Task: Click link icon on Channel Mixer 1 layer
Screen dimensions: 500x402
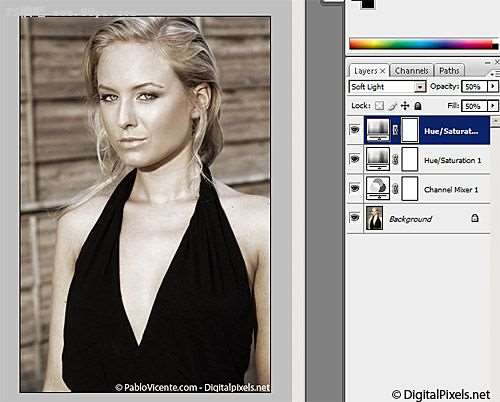Action: tap(395, 189)
